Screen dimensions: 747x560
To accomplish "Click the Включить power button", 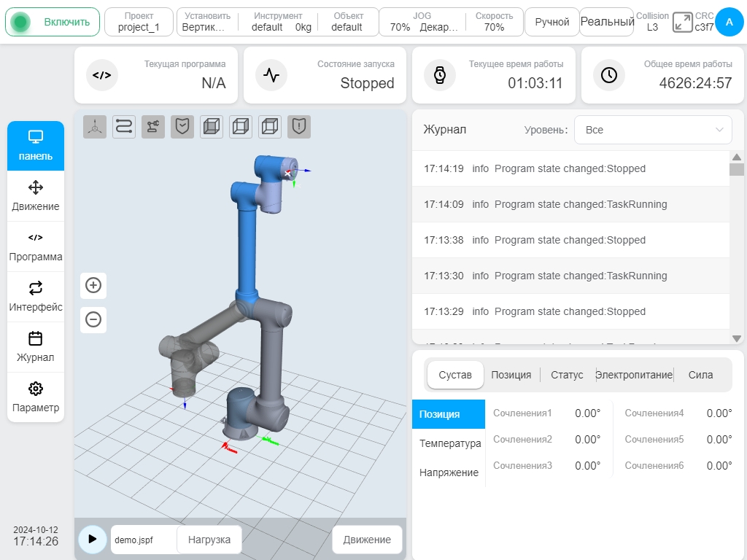I will coord(53,22).
